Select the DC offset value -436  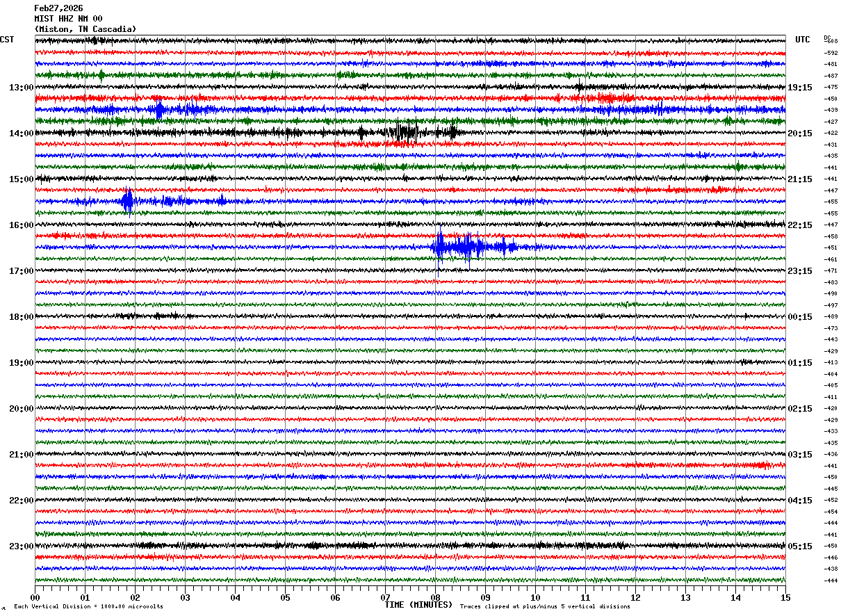click(x=831, y=454)
